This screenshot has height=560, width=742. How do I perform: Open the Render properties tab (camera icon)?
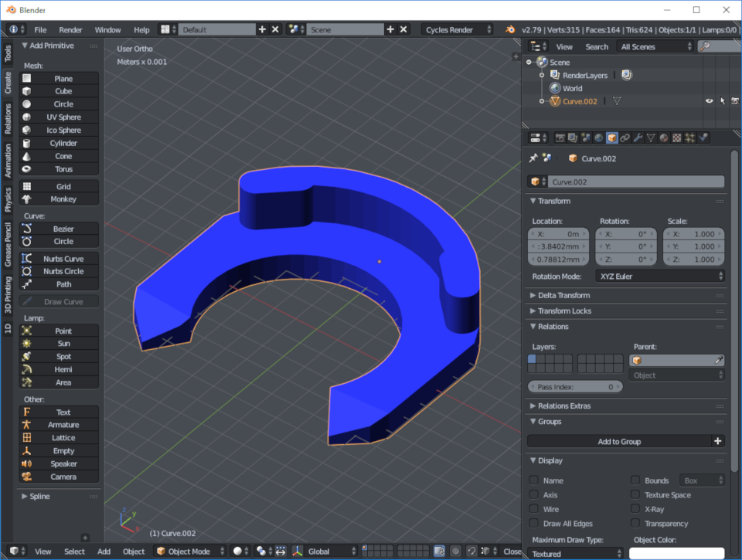click(560, 138)
